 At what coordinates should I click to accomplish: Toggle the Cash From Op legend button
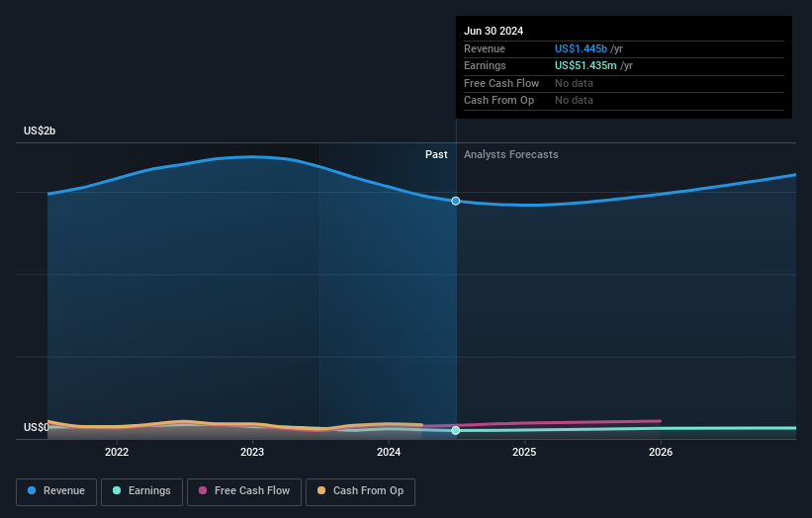(360, 491)
